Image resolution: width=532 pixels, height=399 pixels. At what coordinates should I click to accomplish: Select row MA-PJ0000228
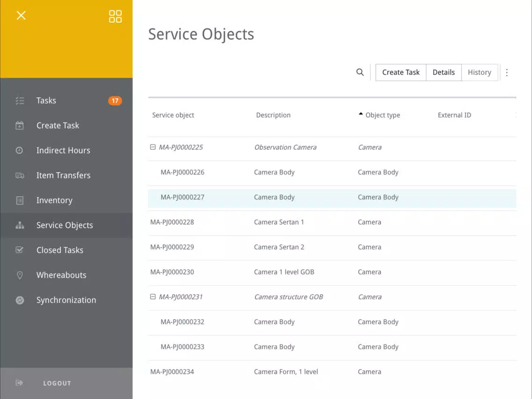tap(332, 222)
